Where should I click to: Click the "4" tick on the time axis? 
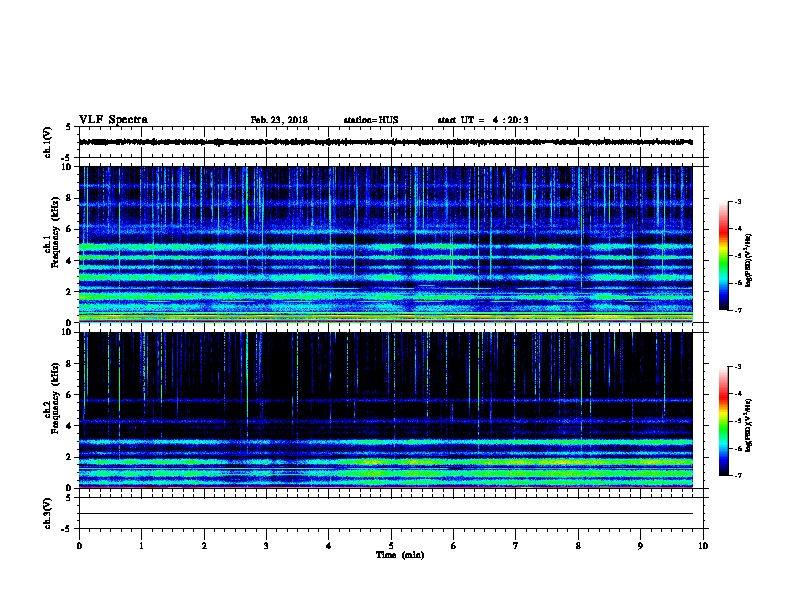[x=329, y=546]
